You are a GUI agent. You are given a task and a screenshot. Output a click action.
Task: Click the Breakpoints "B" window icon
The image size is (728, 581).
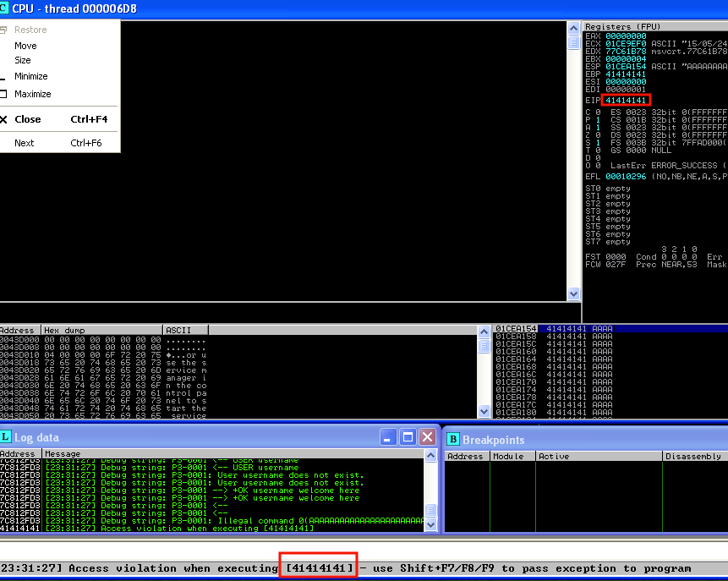click(452, 439)
